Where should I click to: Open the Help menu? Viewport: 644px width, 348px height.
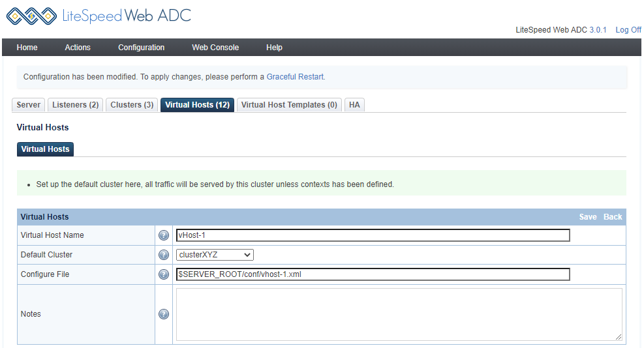[274, 48]
